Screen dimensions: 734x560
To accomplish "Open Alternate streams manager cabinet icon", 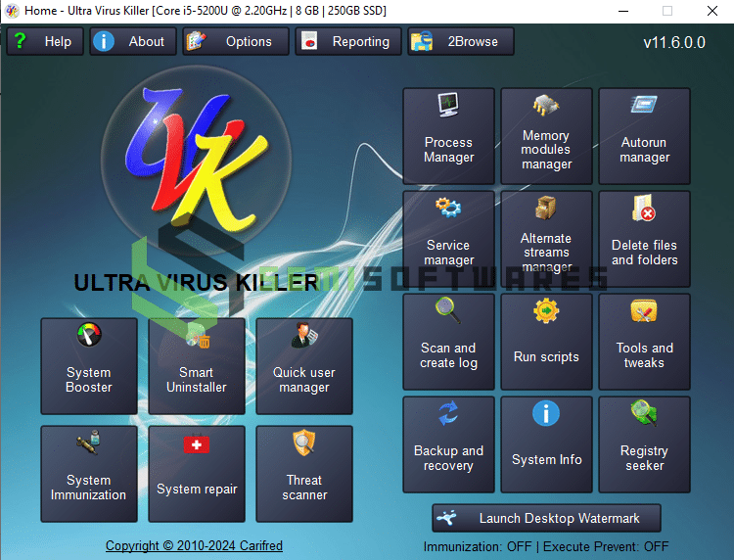I will (546, 208).
